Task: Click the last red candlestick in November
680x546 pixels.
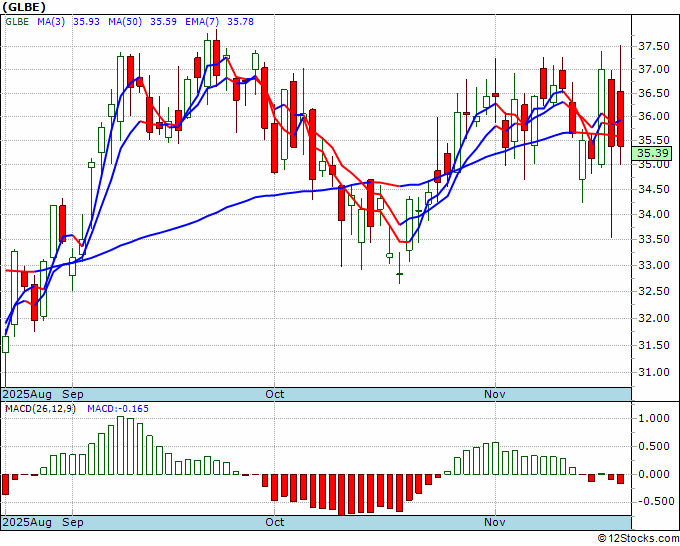Action: 621,119
